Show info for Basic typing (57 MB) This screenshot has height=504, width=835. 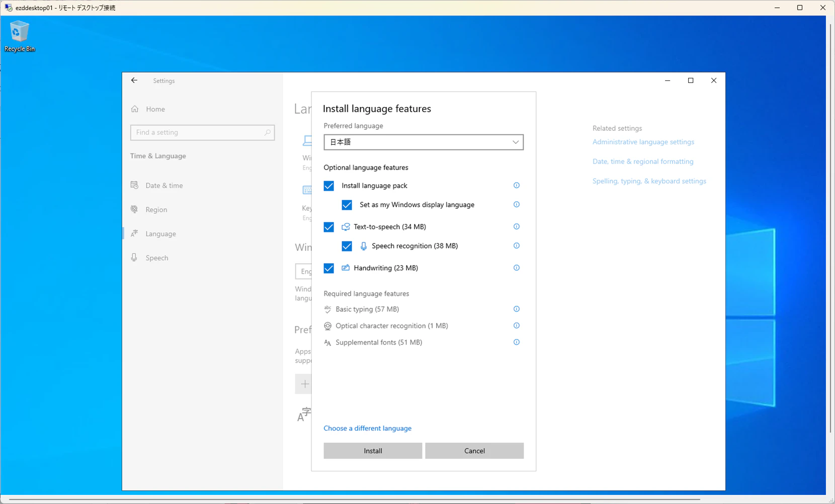coord(516,309)
